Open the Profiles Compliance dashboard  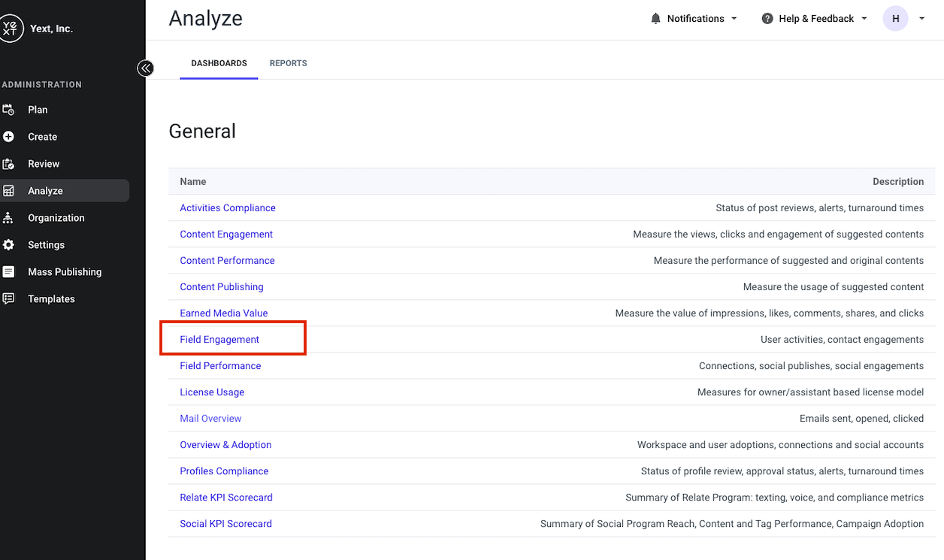coord(224,471)
